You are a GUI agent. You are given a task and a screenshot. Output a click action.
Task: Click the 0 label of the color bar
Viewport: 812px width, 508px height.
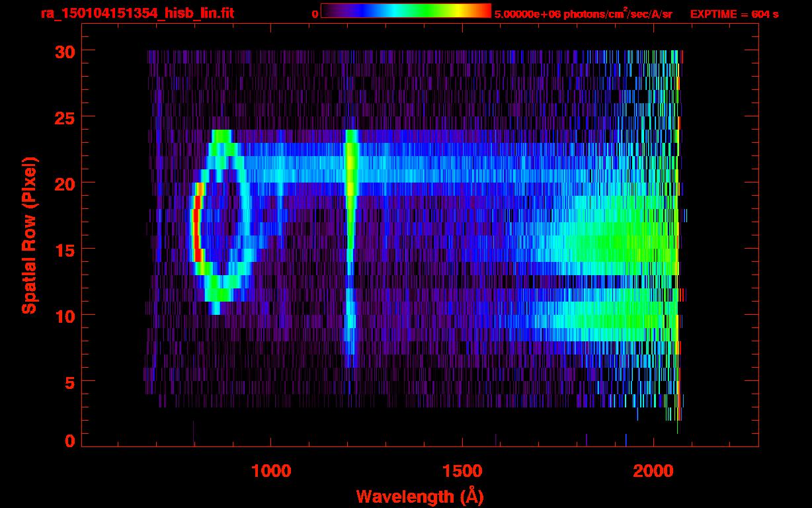click(x=315, y=14)
